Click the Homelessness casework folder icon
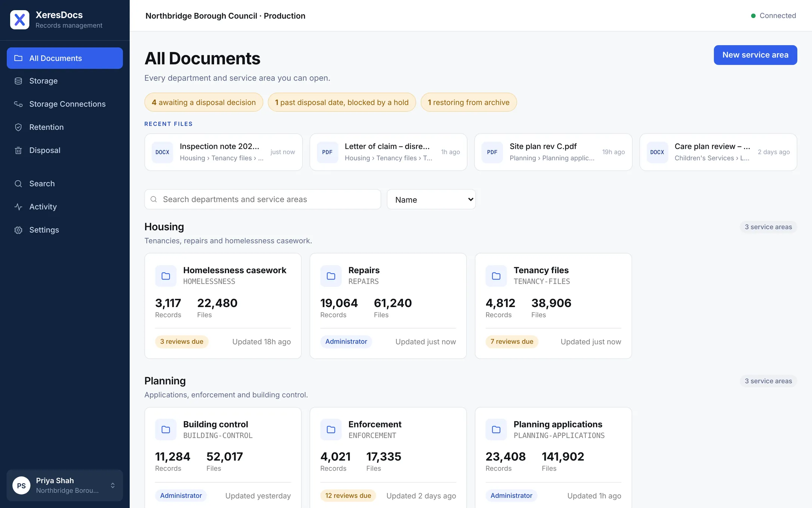The height and width of the screenshot is (508, 812). tap(166, 276)
